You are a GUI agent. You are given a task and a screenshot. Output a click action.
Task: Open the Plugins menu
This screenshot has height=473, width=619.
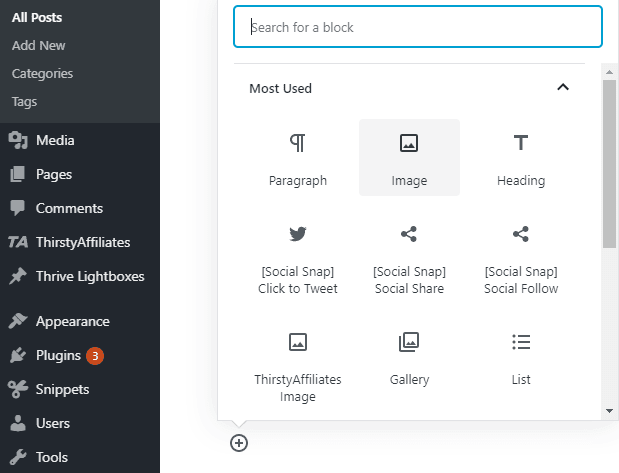(x=59, y=355)
